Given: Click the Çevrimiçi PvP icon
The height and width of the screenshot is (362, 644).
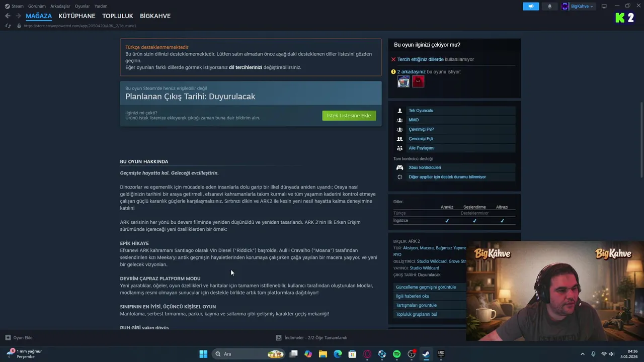Looking at the screenshot, I should click(400, 129).
